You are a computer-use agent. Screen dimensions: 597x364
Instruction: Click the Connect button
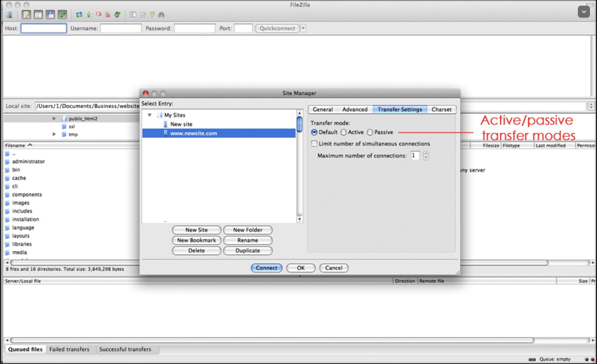click(x=266, y=268)
